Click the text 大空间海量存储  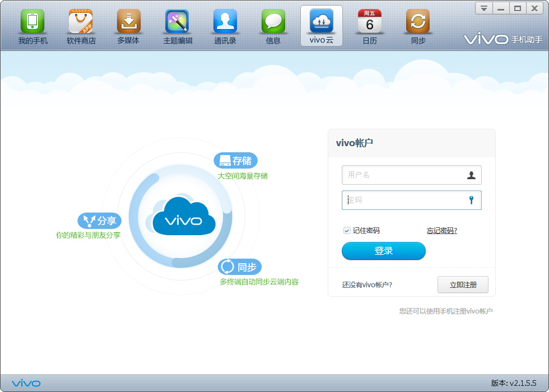click(x=243, y=176)
